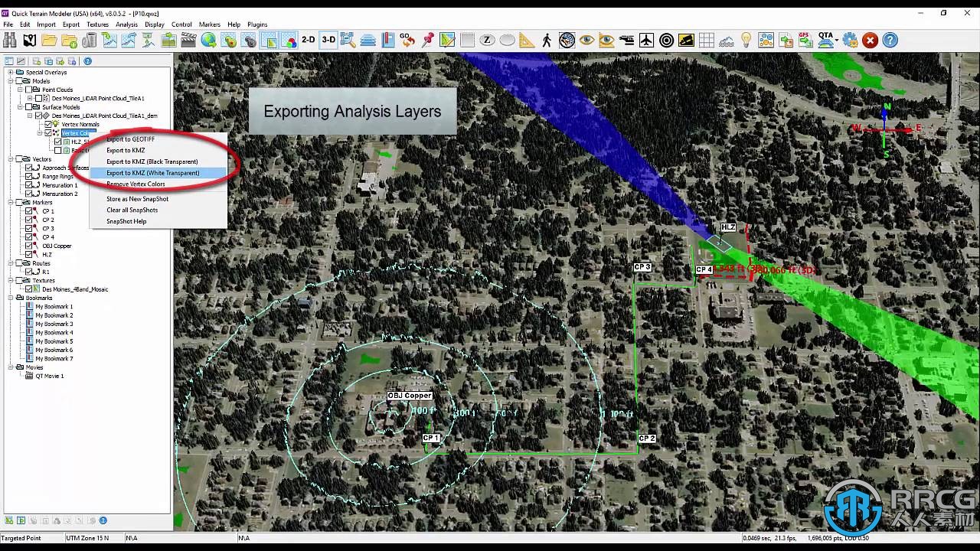The width and height of the screenshot is (980, 551).
Task: Switch to 2-D view mode
Action: (308, 40)
